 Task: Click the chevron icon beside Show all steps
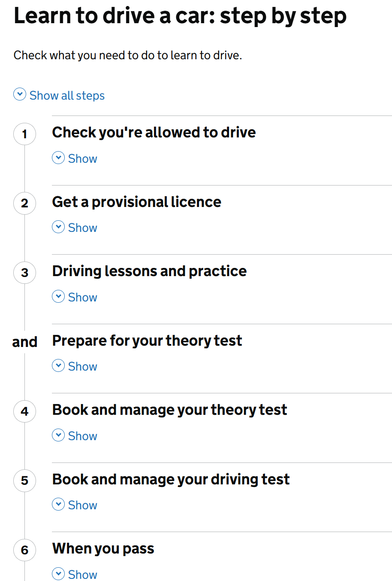pyautogui.click(x=20, y=94)
